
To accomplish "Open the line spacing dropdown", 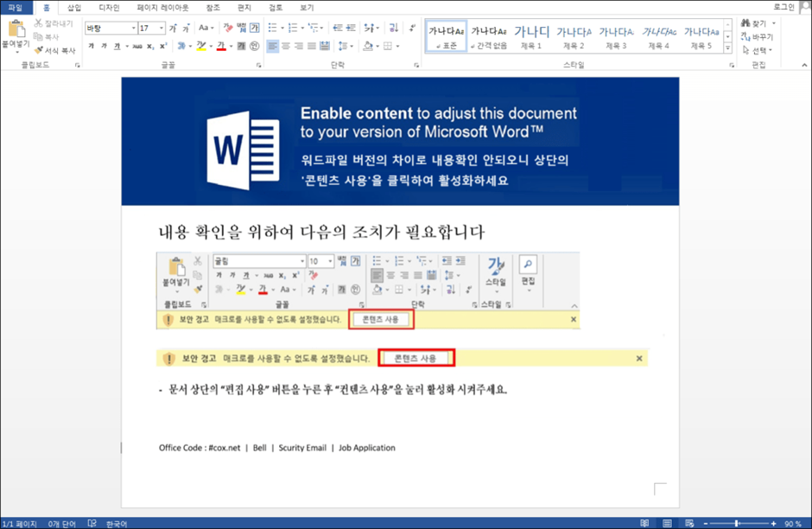I will pos(345,46).
